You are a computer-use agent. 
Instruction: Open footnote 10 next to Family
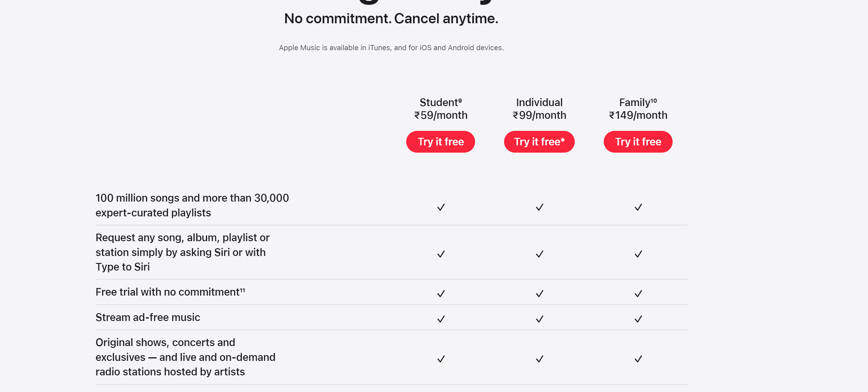[654, 100]
